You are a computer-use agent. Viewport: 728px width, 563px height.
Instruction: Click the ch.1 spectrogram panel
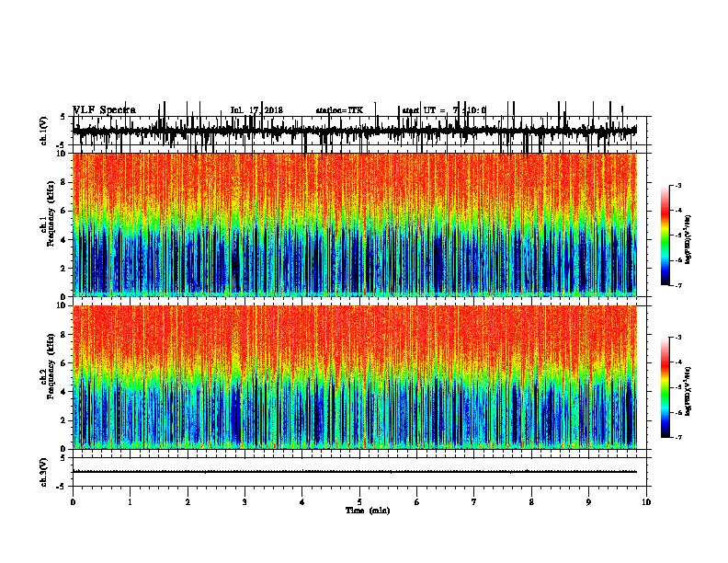355,224
